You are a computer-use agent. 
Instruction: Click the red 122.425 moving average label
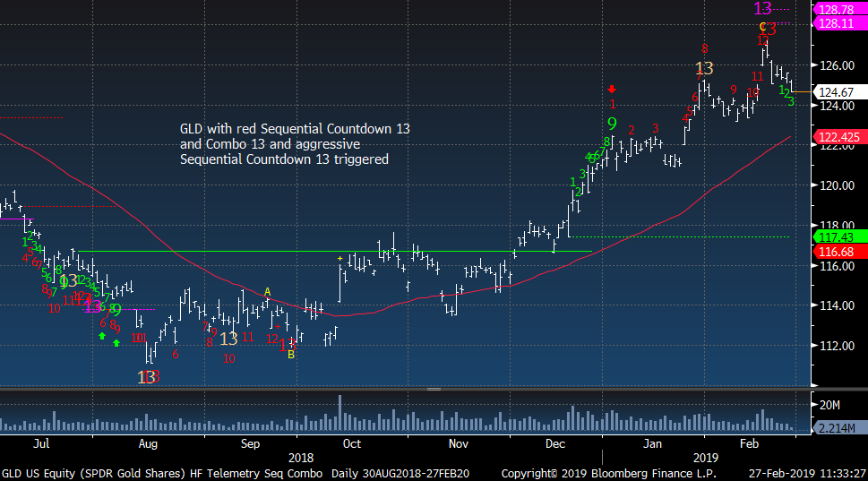pyautogui.click(x=839, y=137)
